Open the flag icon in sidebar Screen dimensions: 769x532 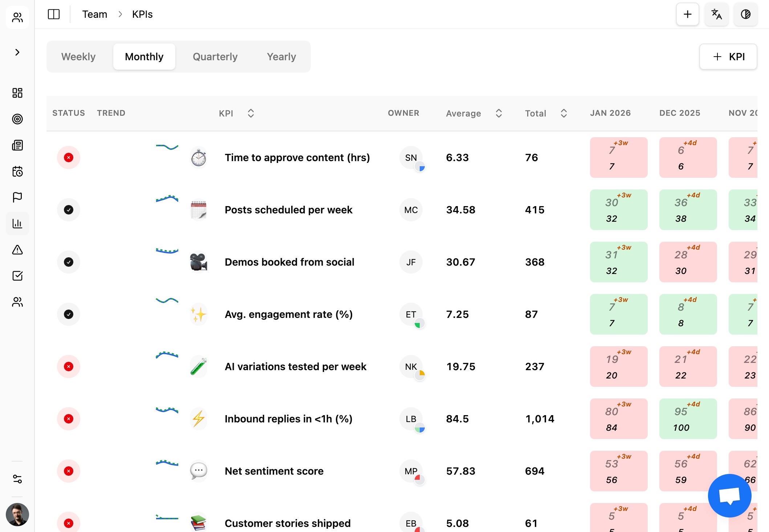17,197
